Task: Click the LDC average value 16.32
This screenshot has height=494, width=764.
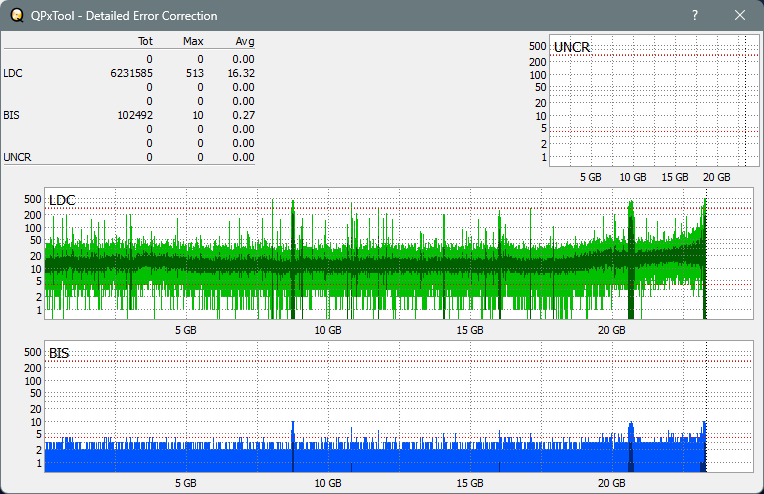Action: pyautogui.click(x=241, y=73)
